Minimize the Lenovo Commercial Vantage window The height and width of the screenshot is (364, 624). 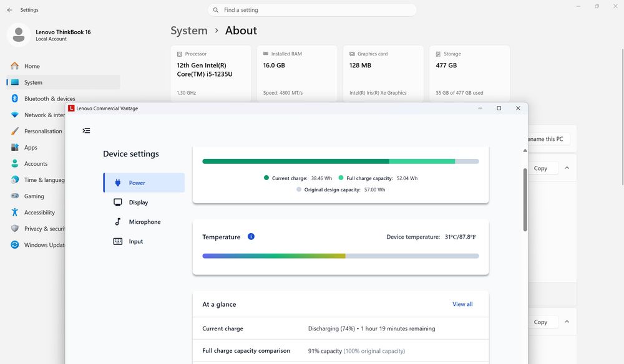pos(480,108)
